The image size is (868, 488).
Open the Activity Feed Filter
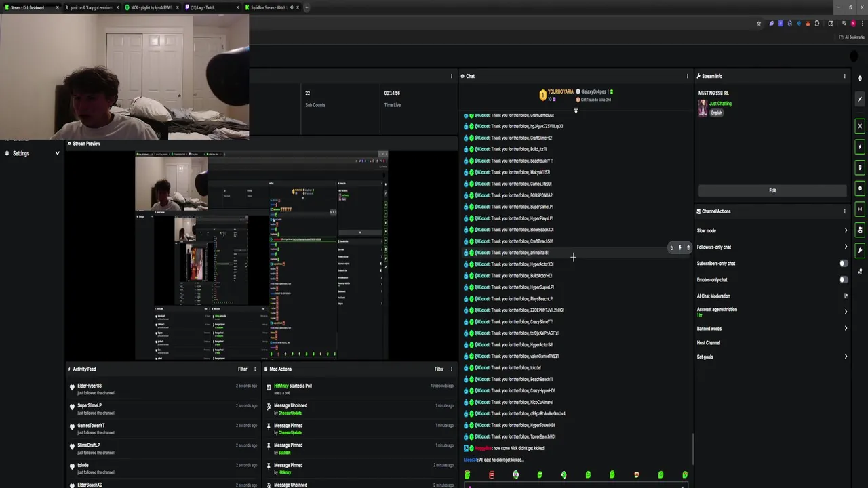(243, 369)
